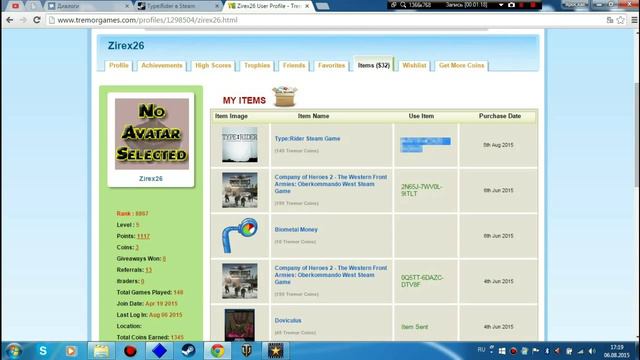The image size is (640, 360).
Task: Open the Friends tab
Action: 294,65
